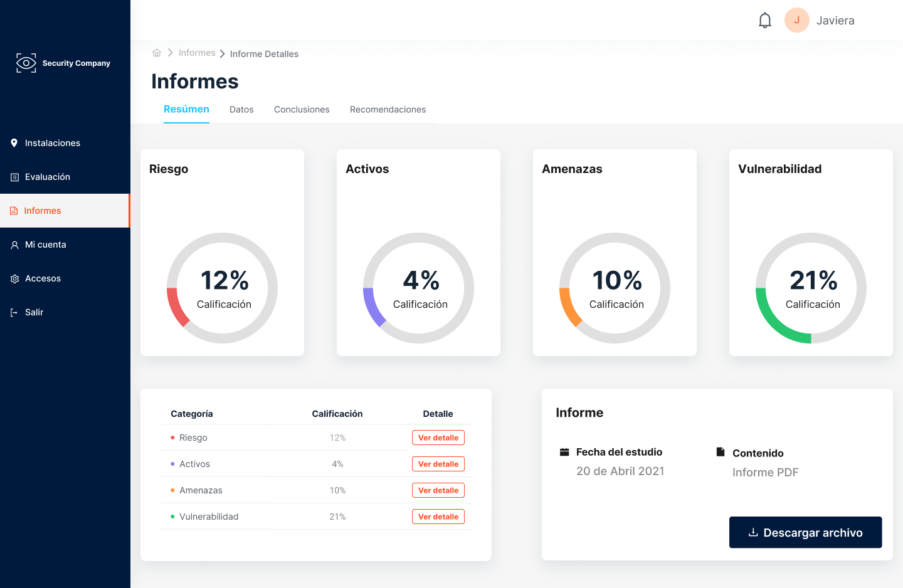Viewport: 903px width, 588px height.
Task: Open the Evaluación list icon
Action: (x=14, y=177)
